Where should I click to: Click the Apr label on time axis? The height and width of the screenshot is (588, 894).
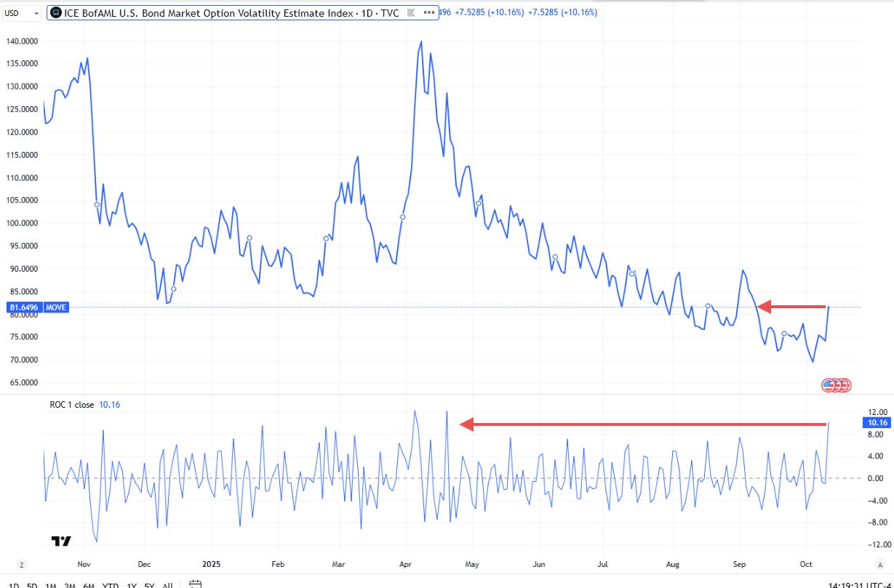click(404, 563)
